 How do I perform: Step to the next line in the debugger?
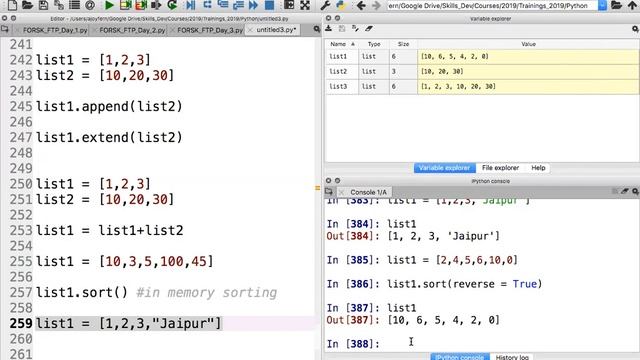pyautogui.click(x=207, y=5)
